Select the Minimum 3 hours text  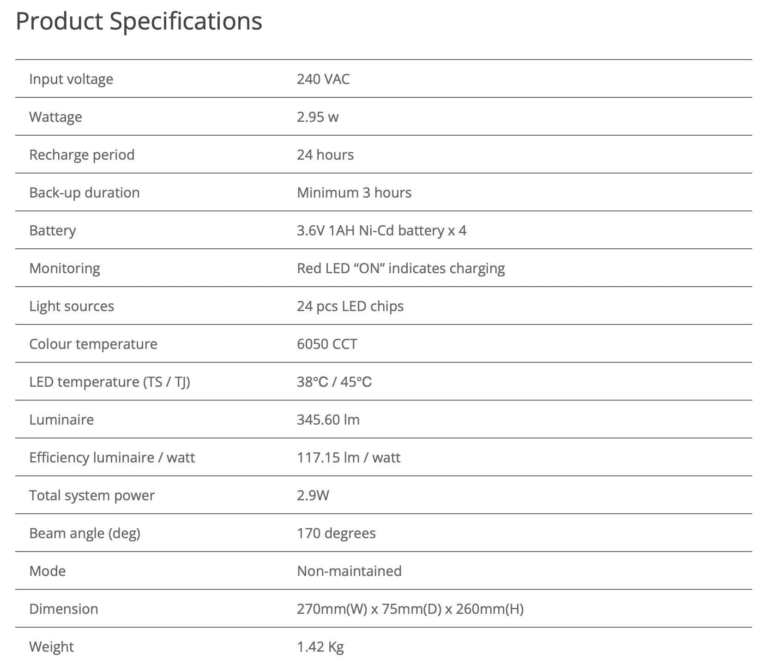[x=354, y=192]
